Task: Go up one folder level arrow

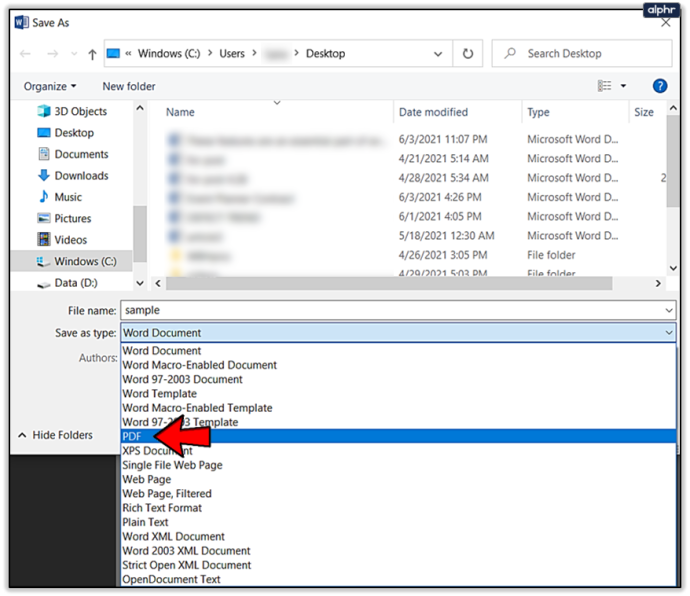Action: (x=92, y=54)
